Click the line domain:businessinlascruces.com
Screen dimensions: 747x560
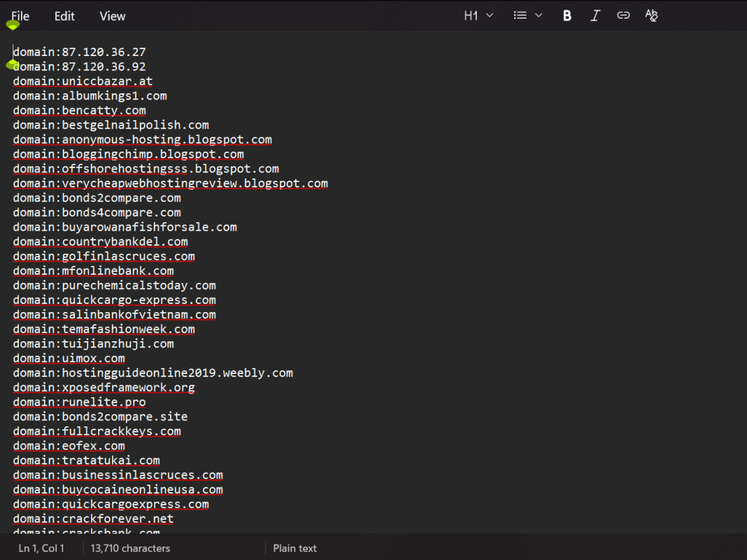pyautogui.click(x=118, y=475)
